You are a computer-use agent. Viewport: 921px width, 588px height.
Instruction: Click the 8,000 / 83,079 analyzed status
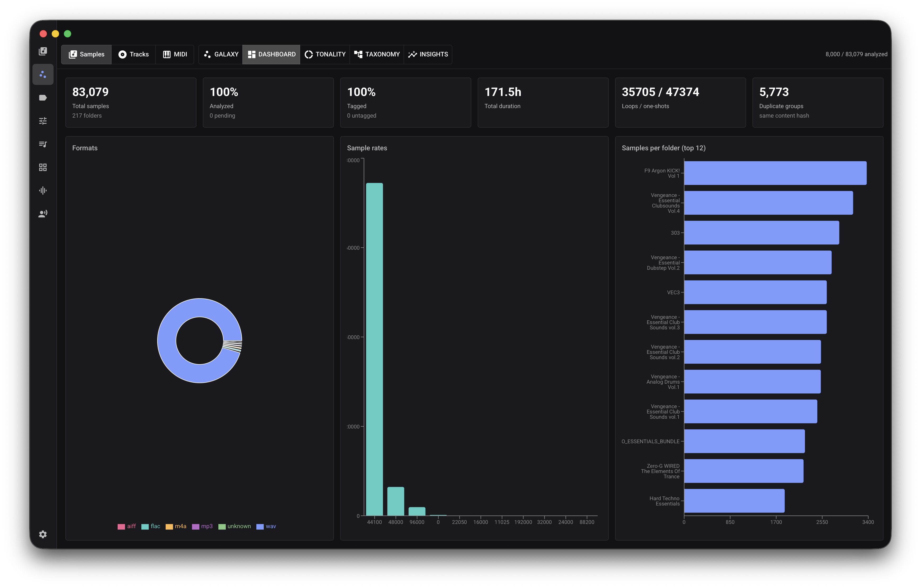(x=856, y=54)
